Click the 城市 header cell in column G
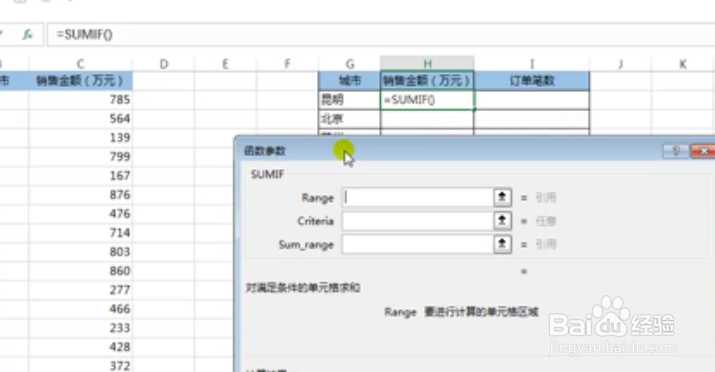The height and width of the screenshot is (372, 715). (350, 81)
